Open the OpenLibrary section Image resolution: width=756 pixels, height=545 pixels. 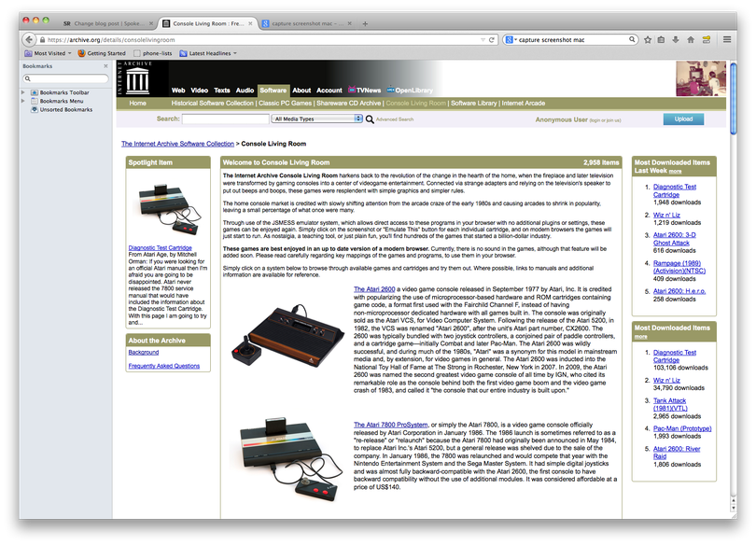coord(410,91)
